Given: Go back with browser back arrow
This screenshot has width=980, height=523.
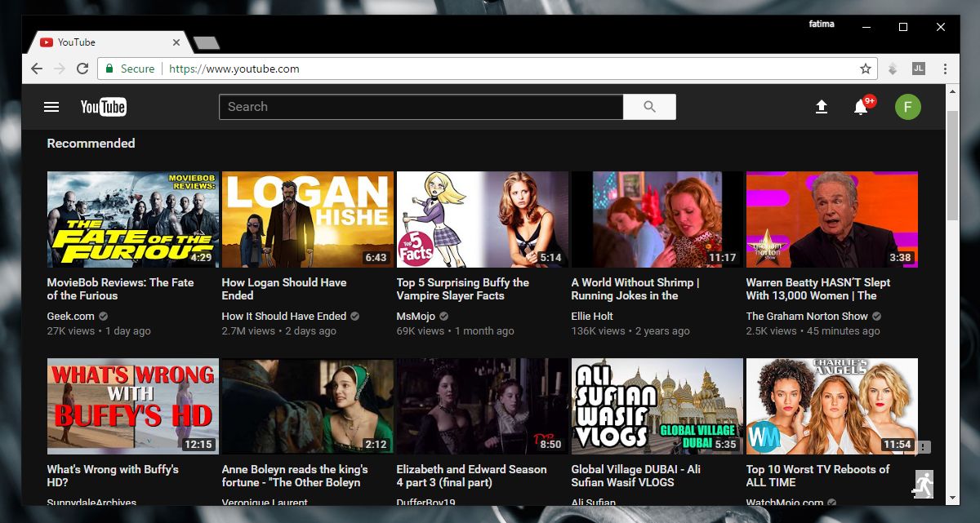Looking at the screenshot, I should point(36,69).
